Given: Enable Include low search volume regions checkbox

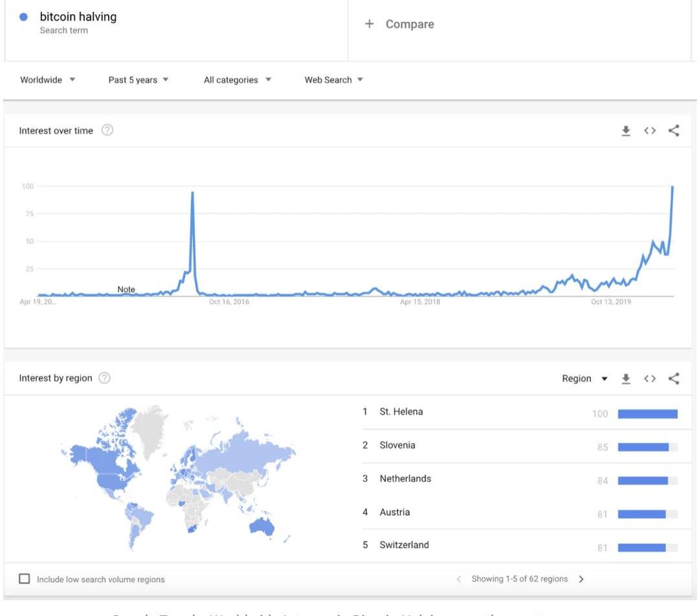Looking at the screenshot, I should pyautogui.click(x=25, y=578).
